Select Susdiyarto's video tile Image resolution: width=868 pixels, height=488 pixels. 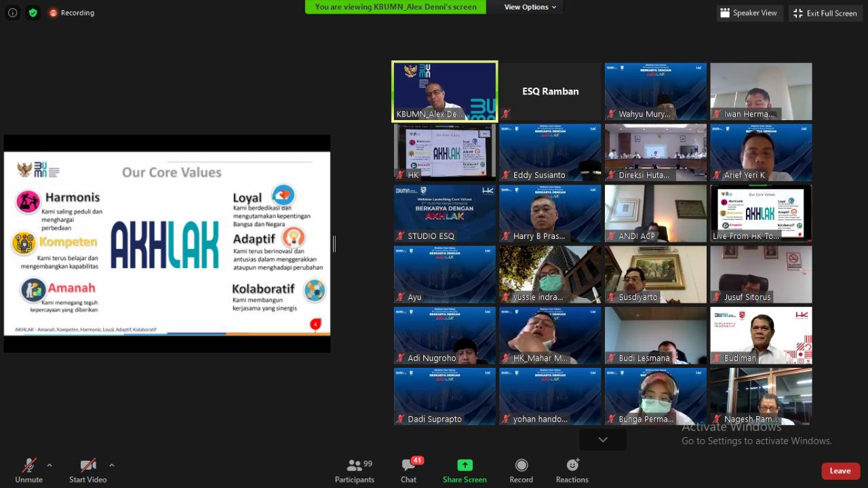click(x=656, y=275)
